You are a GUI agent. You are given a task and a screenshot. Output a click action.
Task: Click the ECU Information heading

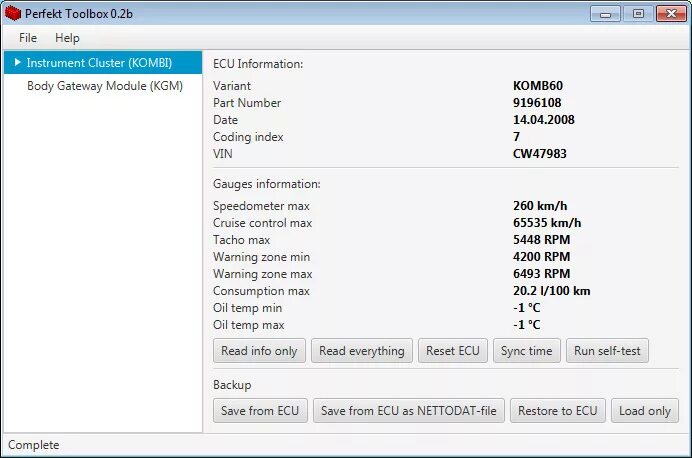[x=258, y=64]
